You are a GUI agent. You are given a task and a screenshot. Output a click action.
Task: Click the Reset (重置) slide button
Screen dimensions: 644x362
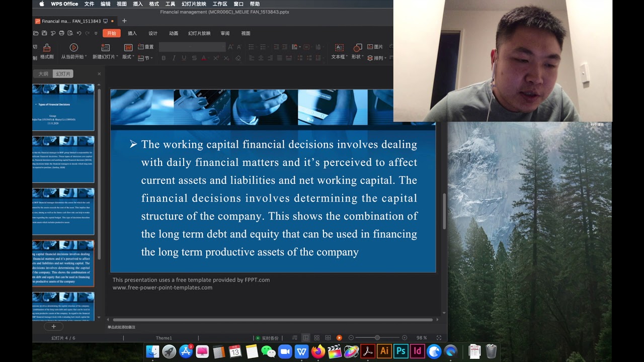point(146,47)
